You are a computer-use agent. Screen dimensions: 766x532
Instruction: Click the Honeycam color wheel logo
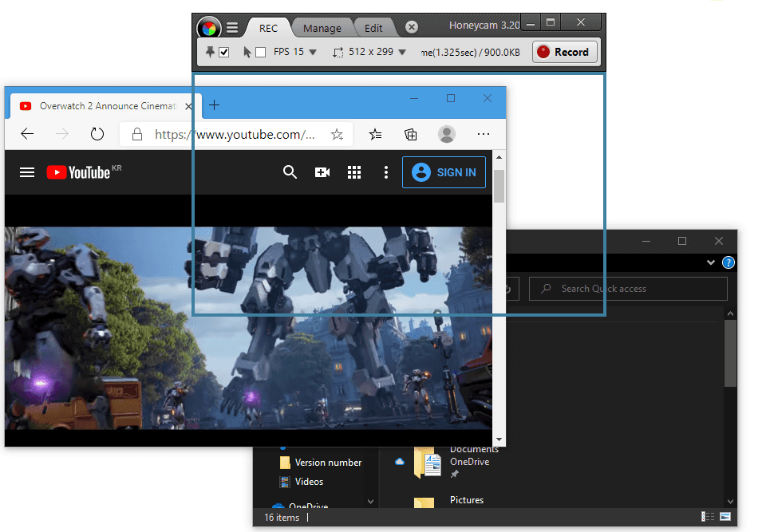(x=209, y=28)
